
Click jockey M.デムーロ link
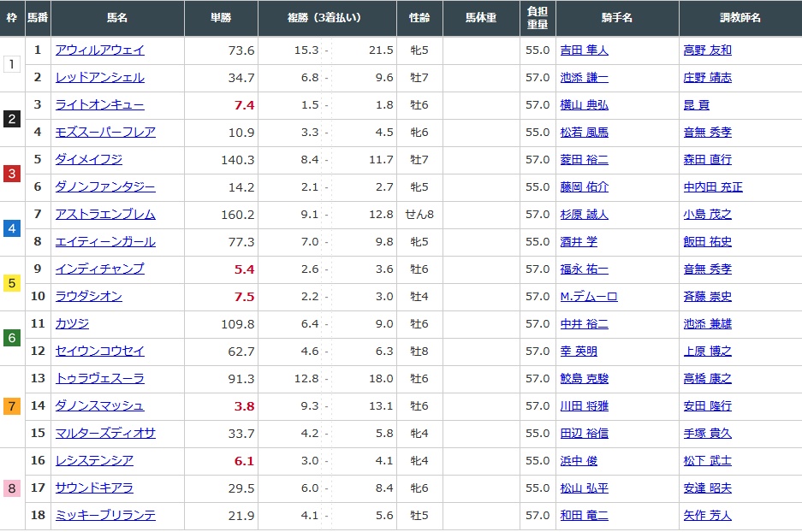click(588, 297)
